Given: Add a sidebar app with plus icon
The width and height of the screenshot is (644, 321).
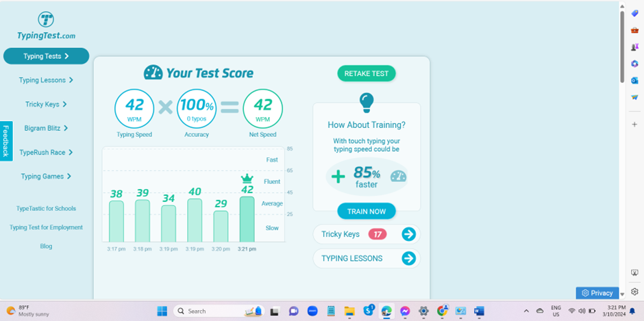Looking at the screenshot, I should click(634, 125).
